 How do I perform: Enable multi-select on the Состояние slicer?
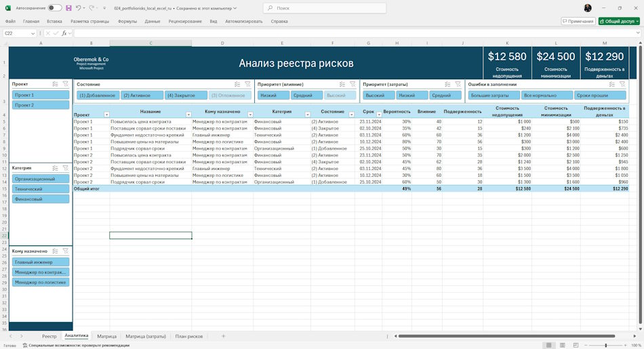pyautogui.click(x=237, y=84)
